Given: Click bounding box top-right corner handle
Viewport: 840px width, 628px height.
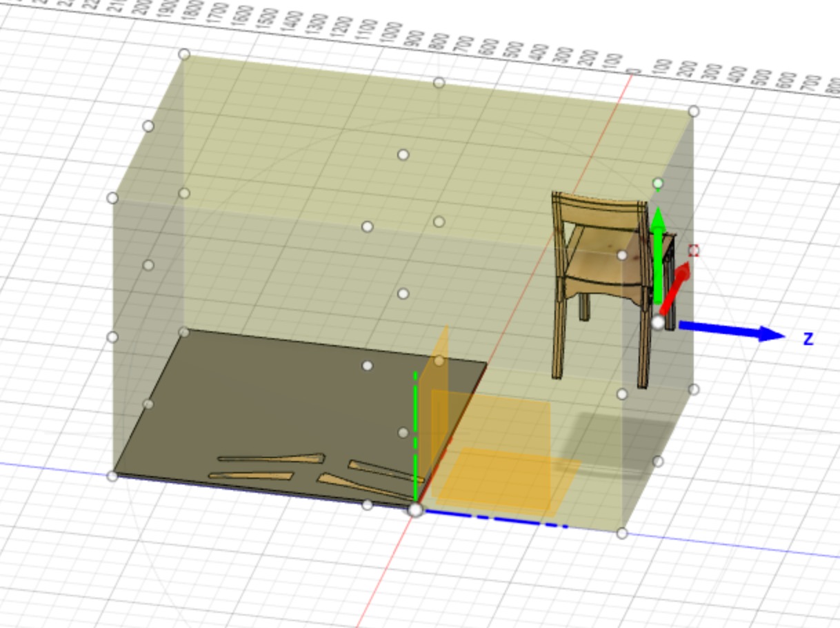Looking at the screenshot, I should click(693, 111).
